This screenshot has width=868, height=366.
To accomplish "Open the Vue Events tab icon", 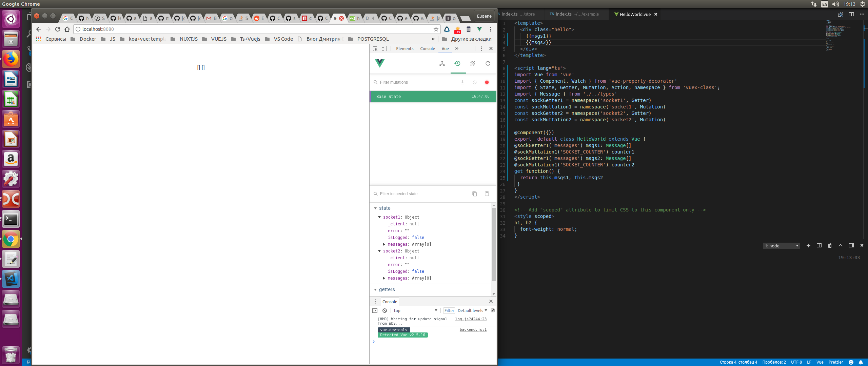I will [473, 63].
